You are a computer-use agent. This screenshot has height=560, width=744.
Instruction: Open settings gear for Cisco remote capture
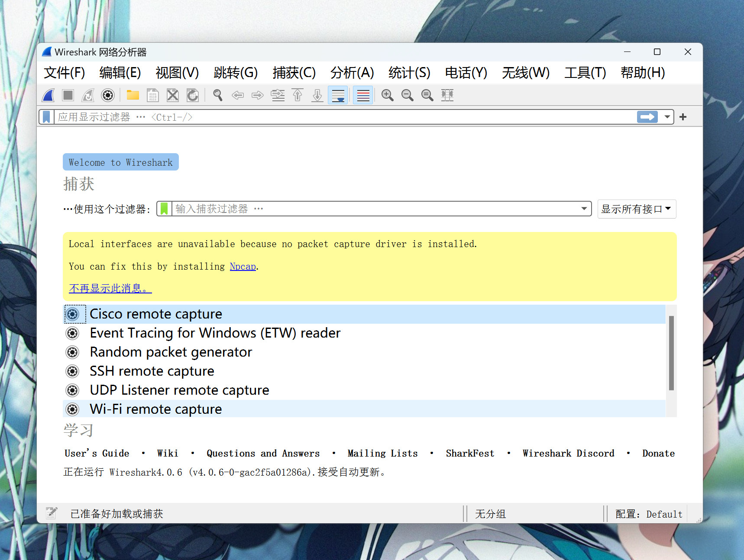(72, 314)
